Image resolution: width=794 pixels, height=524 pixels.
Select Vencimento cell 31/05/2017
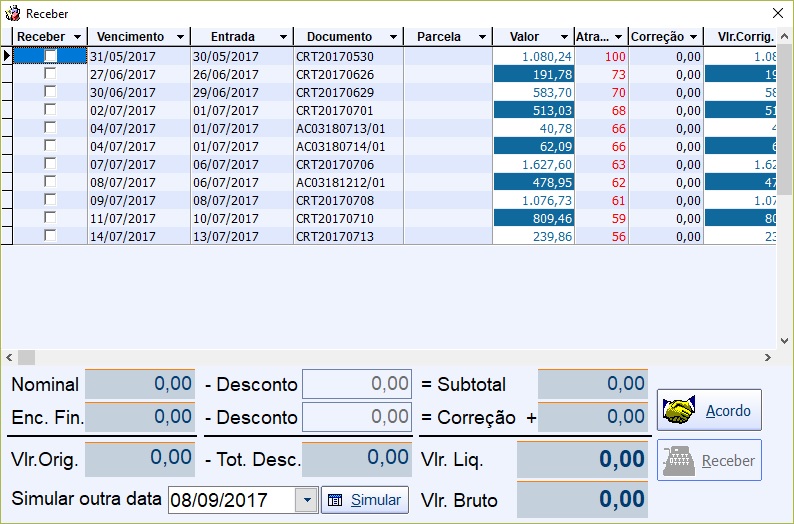139,56
